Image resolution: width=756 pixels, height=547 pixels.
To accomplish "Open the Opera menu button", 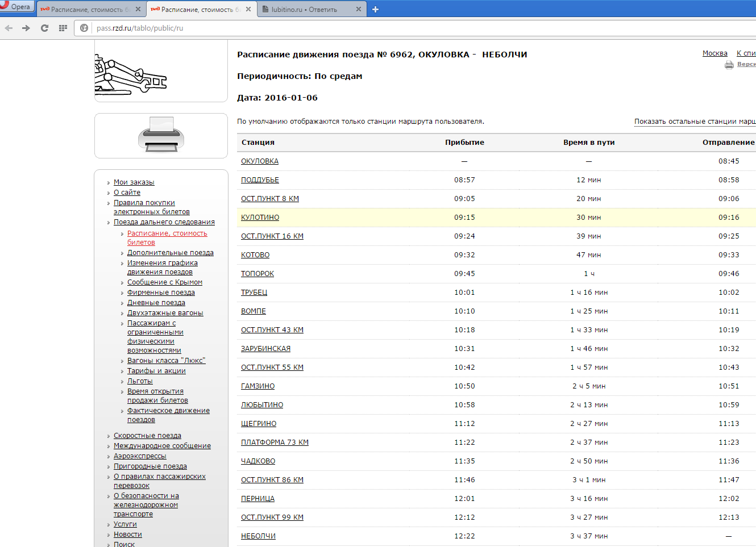I will click(17, 7).
